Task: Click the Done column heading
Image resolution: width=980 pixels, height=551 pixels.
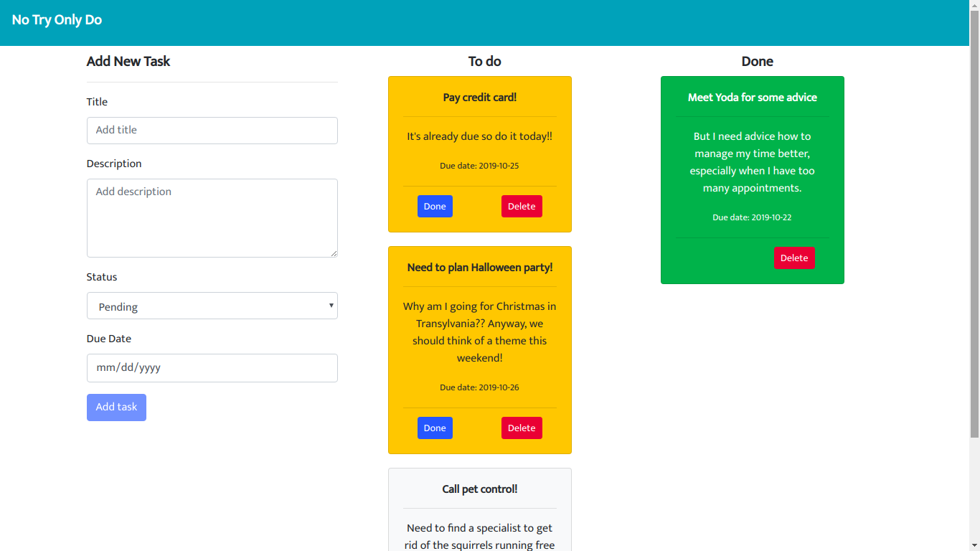Action: tap(758, 62)
